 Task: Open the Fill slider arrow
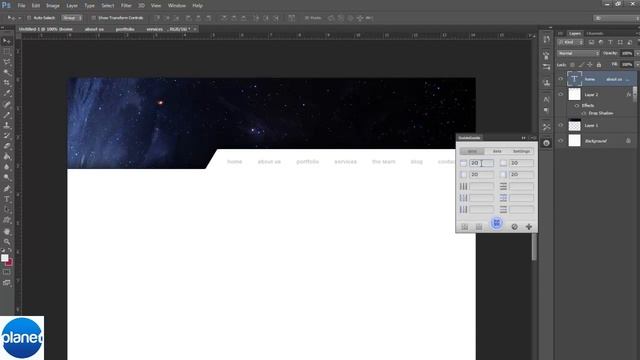point(637,64)
